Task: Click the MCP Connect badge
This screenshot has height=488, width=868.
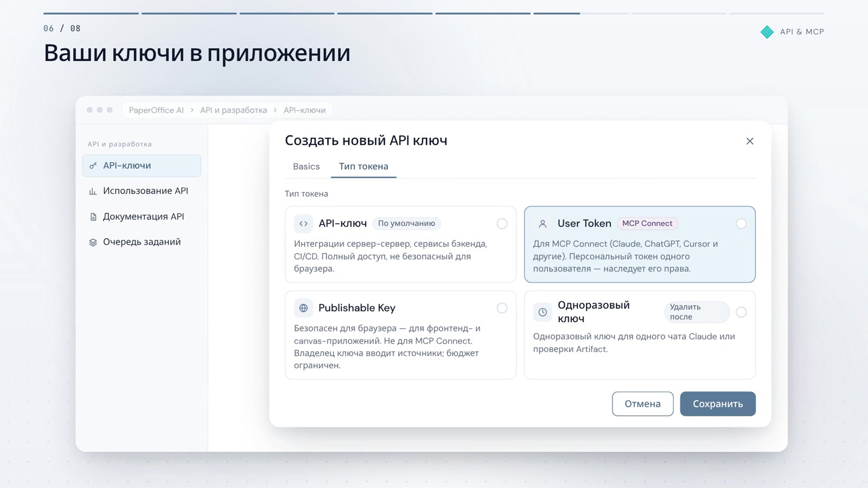Action: [x=647, y=223]
